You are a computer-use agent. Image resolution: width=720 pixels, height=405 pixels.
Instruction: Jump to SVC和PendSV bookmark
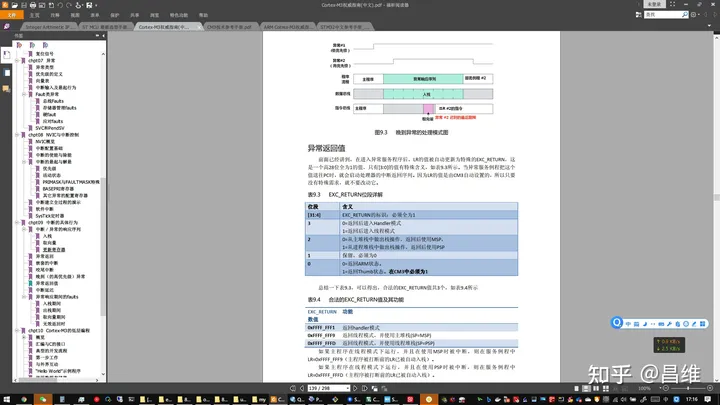pos(50,128)
